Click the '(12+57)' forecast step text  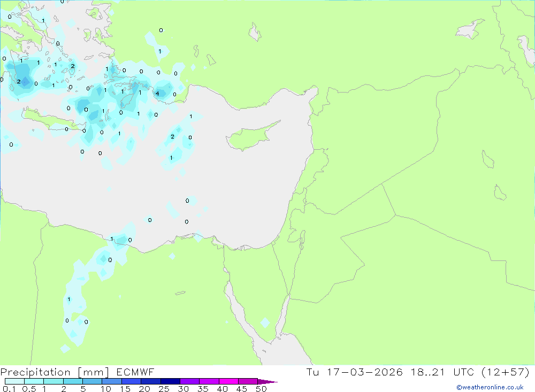tap(506, 372)
